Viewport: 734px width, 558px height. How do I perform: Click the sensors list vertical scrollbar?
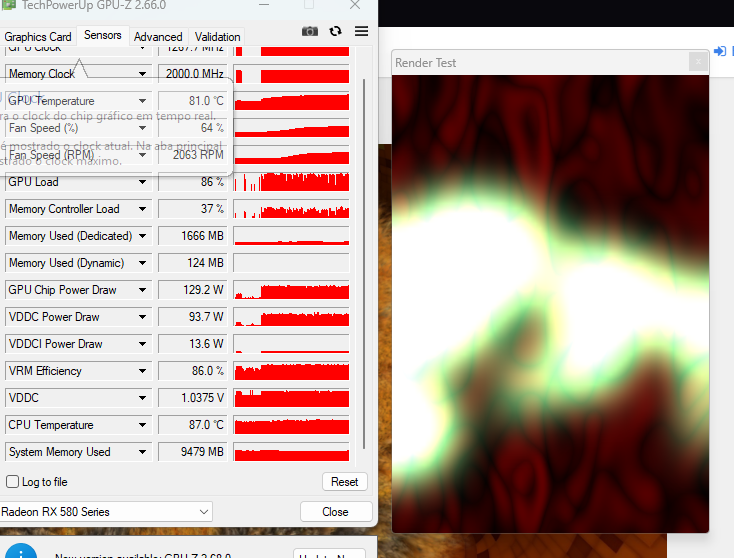point(364,264)
